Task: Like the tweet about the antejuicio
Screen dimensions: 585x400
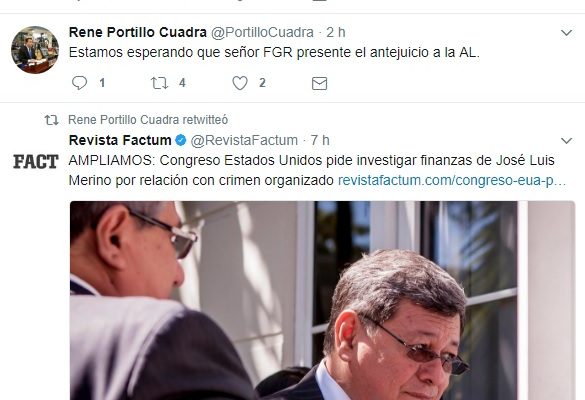Action: [240, 83]
